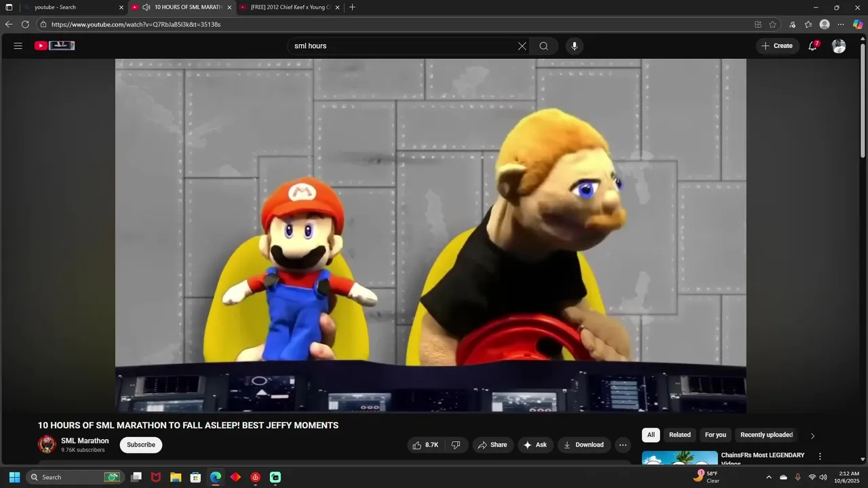Launch Copilot from Edge toolbar
The width and height of the screenshot is (868, 488).
point(858,24)
